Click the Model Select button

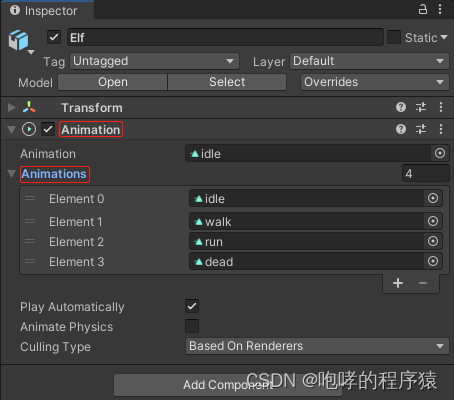[227, 82]
